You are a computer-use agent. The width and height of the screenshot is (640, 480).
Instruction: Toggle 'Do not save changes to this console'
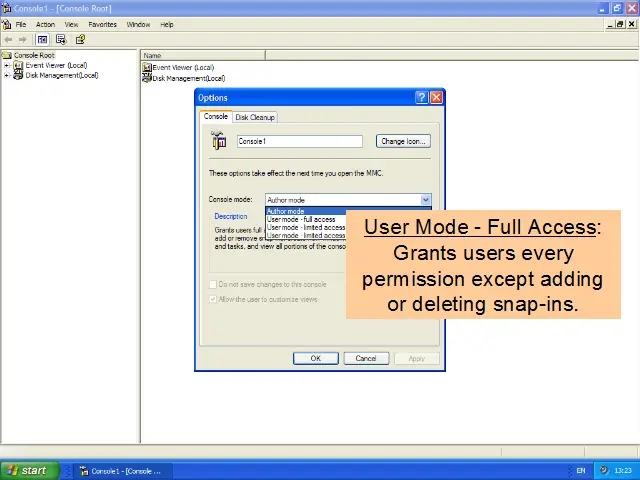[x=214, y=284]
